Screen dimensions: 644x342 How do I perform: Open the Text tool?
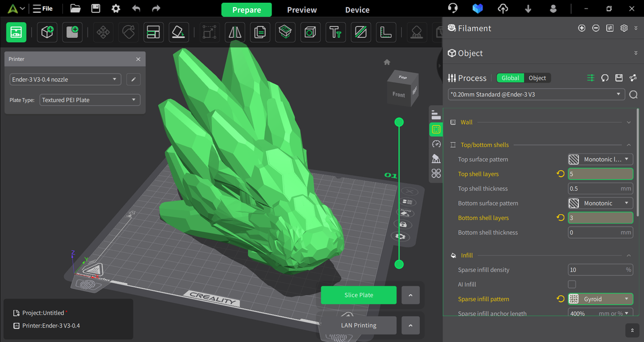(x=335, y=32)
